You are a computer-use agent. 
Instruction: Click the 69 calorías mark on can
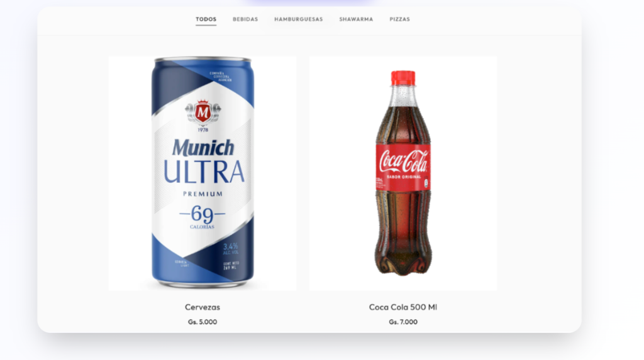click(203, 216)
